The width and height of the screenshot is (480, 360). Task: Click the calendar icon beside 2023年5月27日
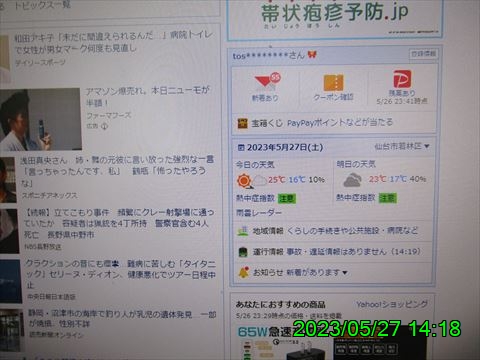[x=241, y=147]
